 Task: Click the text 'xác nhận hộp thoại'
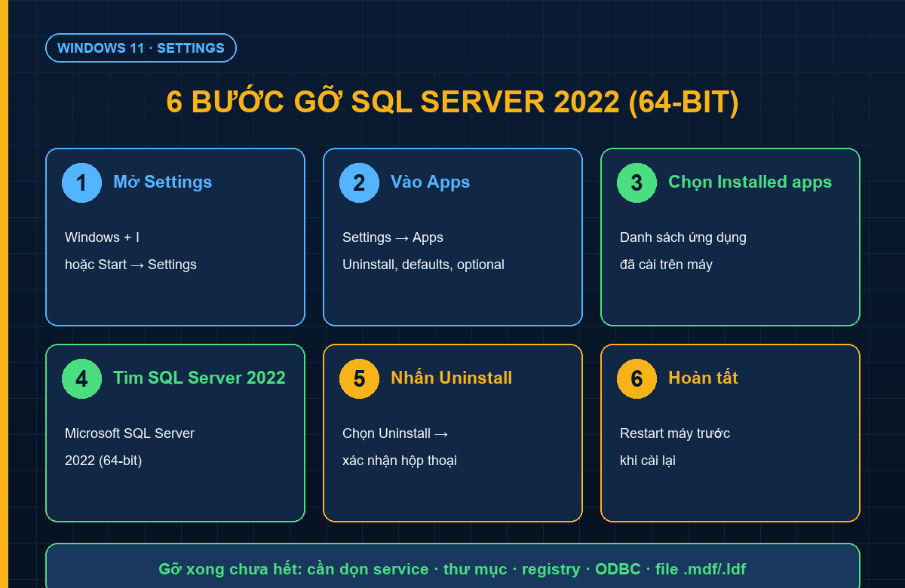tap(400, 461)
